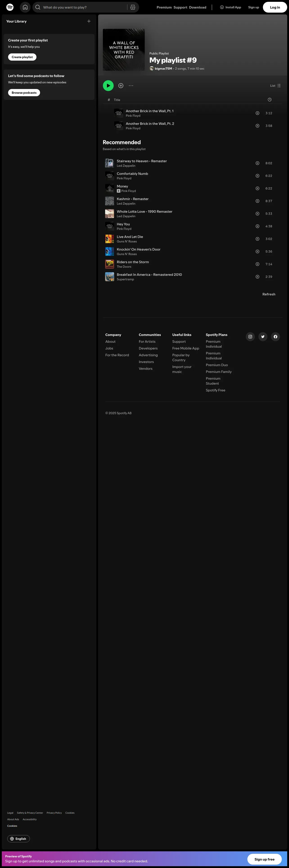The image size is (289, 868).
Task: Click the Log in button
Action: tap(275, 7)
